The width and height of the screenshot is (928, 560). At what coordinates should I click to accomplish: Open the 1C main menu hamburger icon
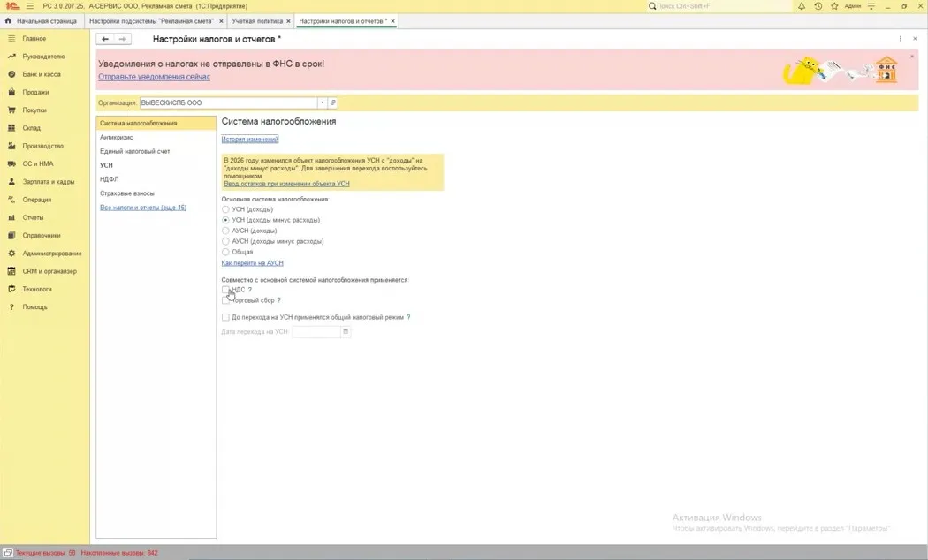tap(30, 6)
